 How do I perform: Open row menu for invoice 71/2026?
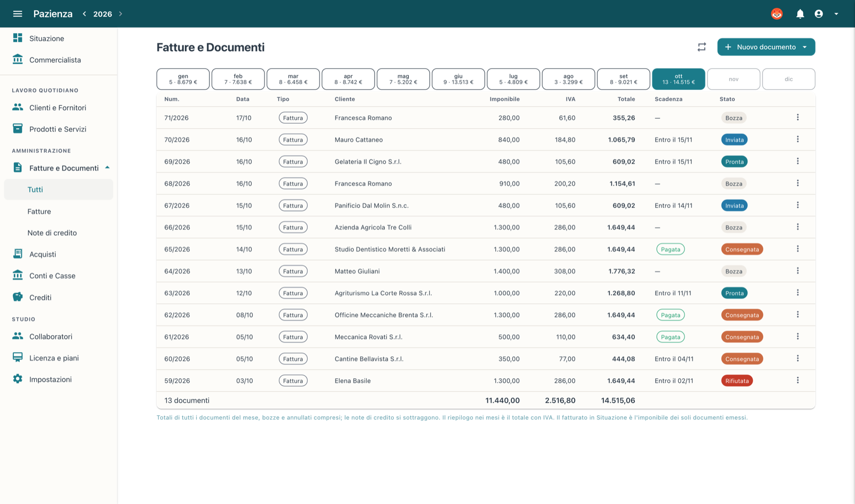coord(798,118)
